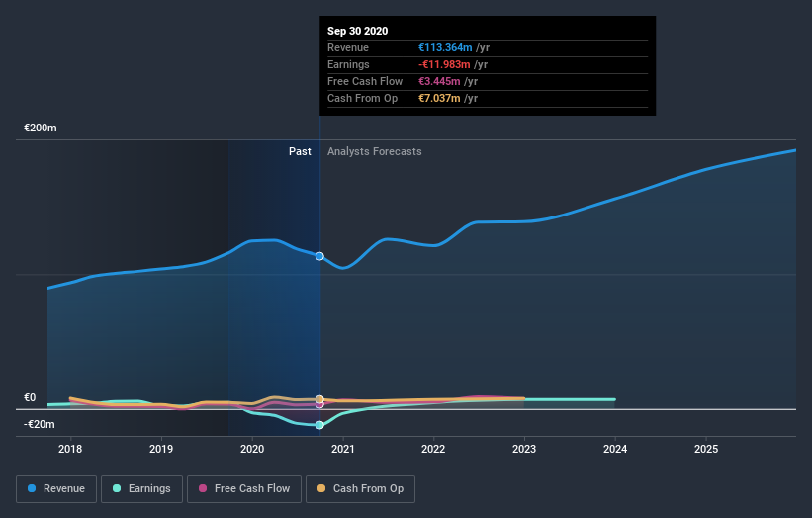The image size is (812, 518).
Task: Toggle the Revenue series legend button
Action: coord(56,488)
